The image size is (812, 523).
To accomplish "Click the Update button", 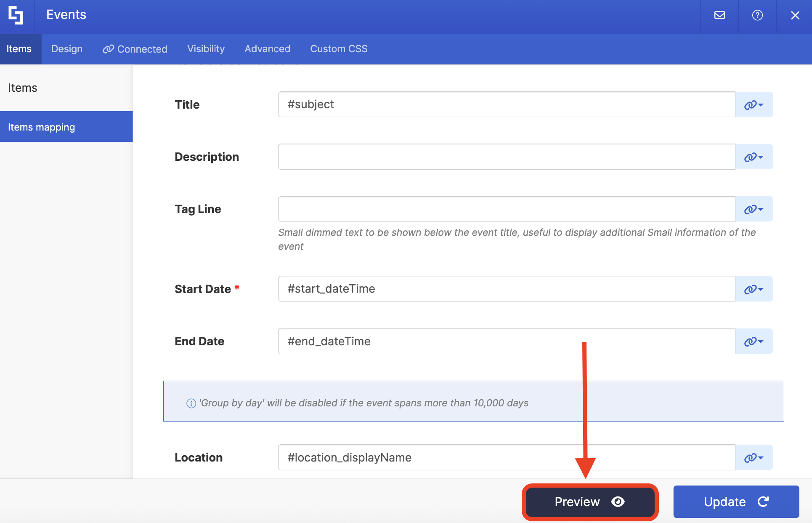I will 736,502.
